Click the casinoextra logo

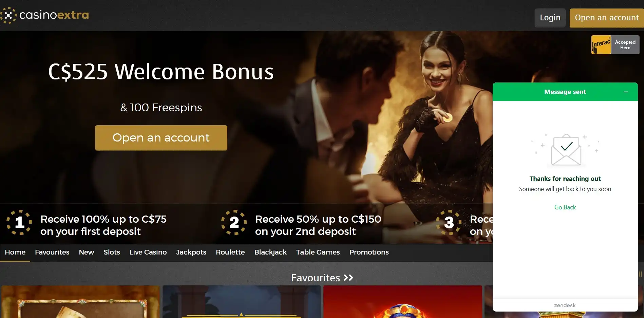[45, 15]
